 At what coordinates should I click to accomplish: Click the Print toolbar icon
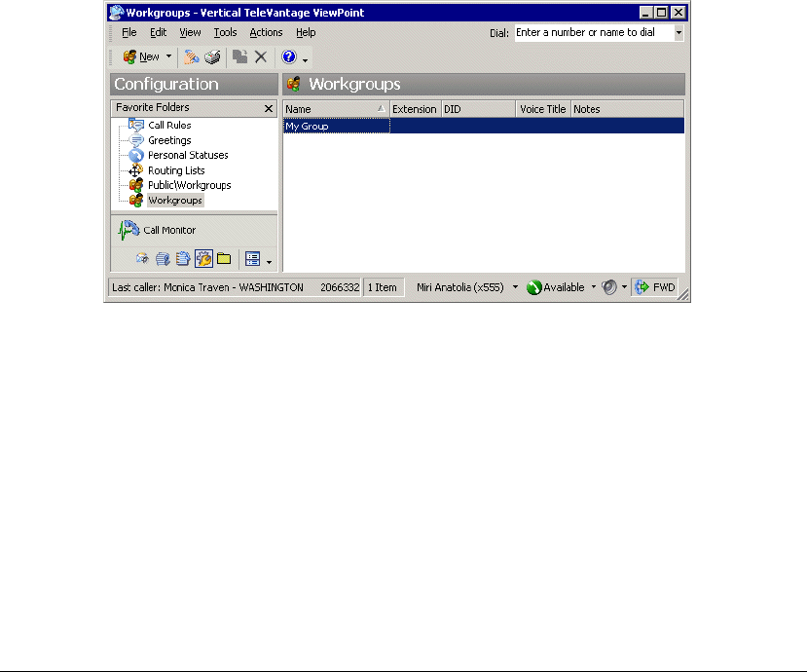tap(212, 56)
